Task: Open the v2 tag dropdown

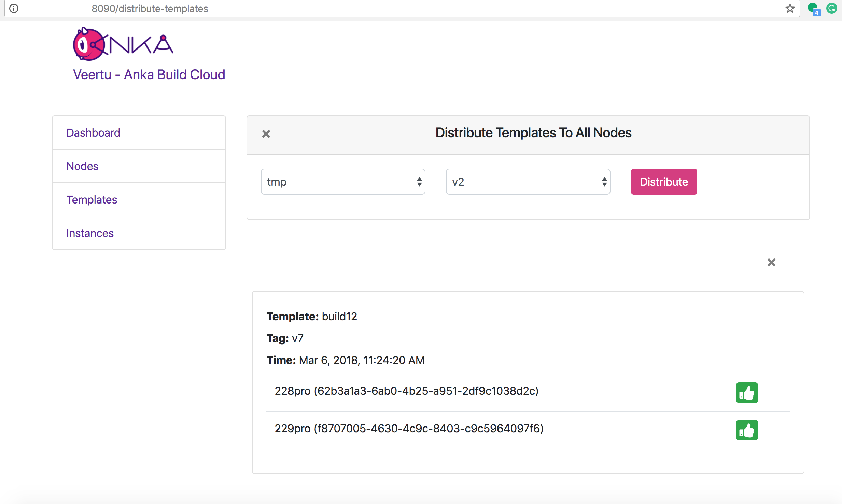Action: (528, 182)
